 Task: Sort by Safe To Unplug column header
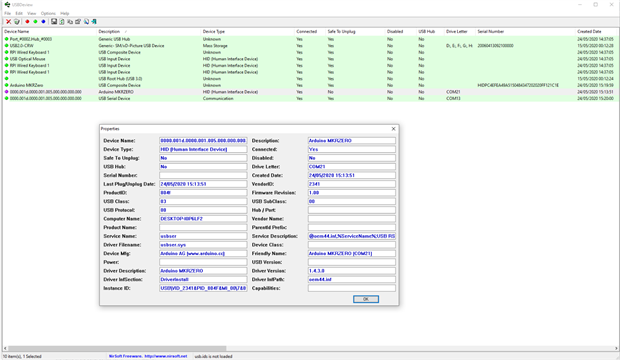click(355, 31)
